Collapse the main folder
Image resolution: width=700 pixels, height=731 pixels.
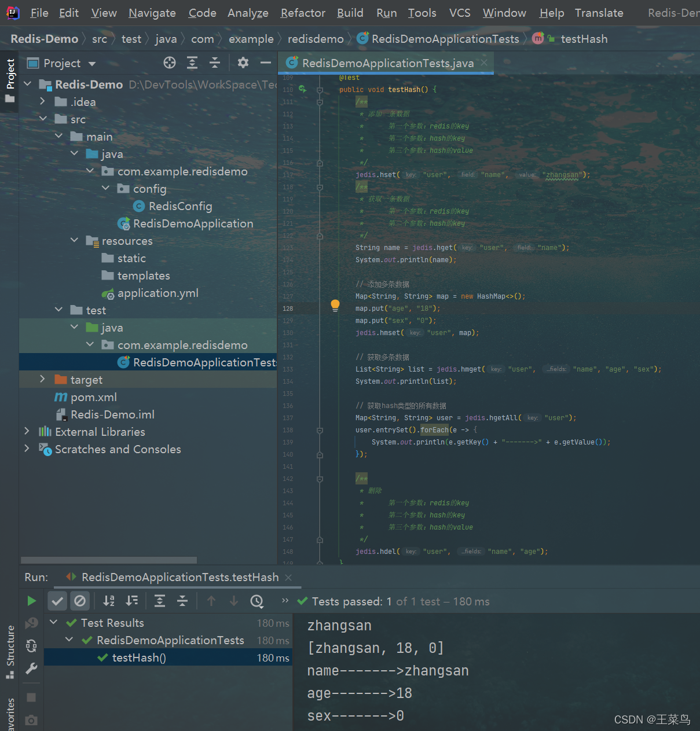point(58,137)
